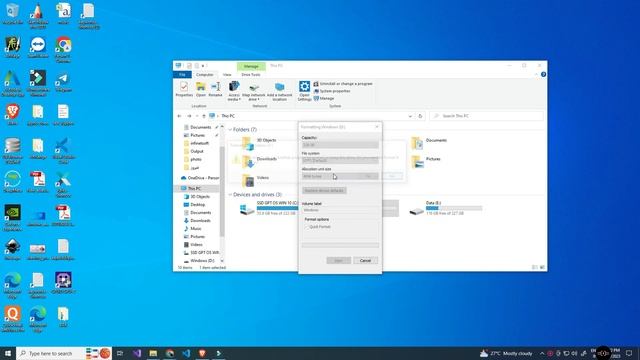Image resolution: width=640 pixels, height=360 pixels.
Task: Toggle the Quick Format checkbox
Action: point(307,227)
